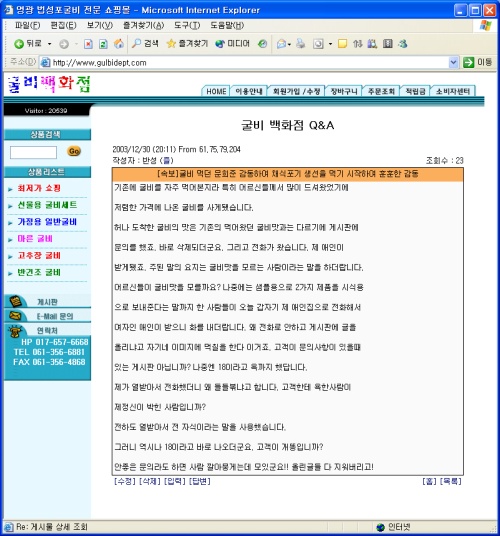Open the 파일(F) menu
This screenshot has height=536, width=500.
click(28, 25)
